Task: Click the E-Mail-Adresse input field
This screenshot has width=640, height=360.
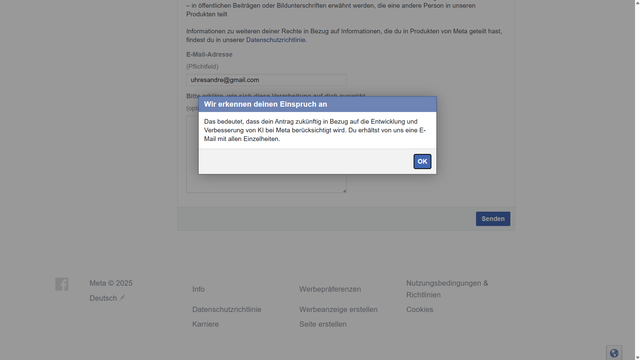Action: click(x=266, y=80)
